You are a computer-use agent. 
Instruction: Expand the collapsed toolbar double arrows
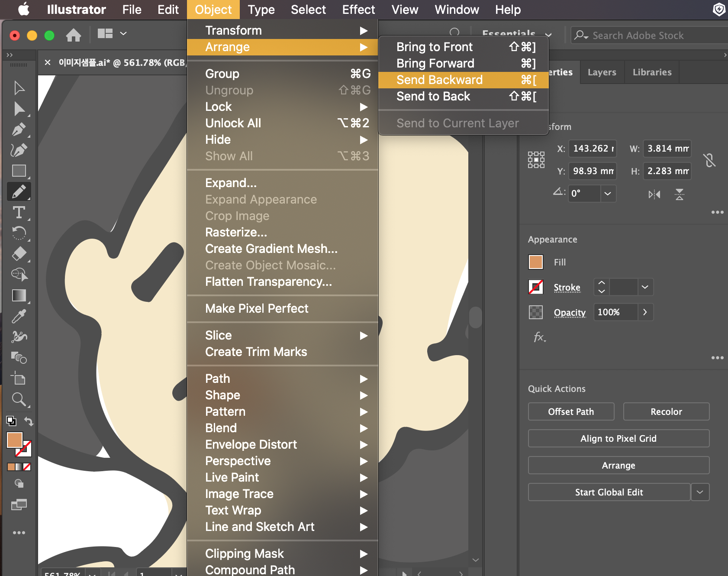pos(10,55)
